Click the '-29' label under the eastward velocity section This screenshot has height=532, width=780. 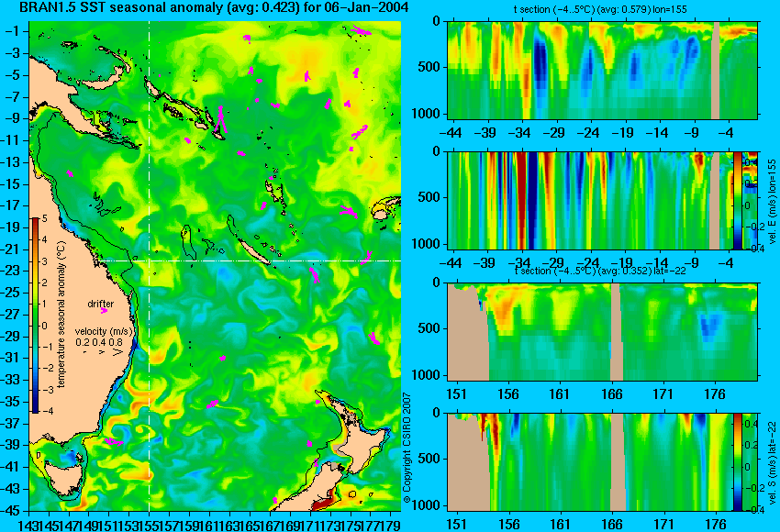tap(553, 263)
